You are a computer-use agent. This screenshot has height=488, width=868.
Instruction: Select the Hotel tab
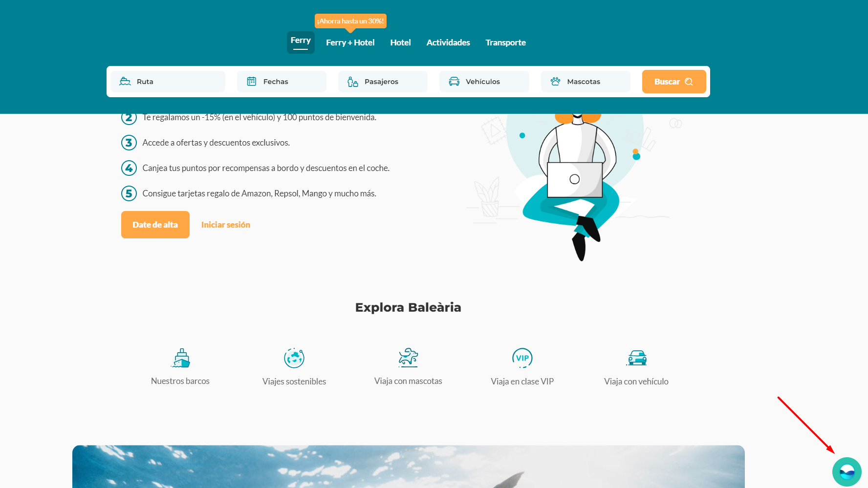400,42
